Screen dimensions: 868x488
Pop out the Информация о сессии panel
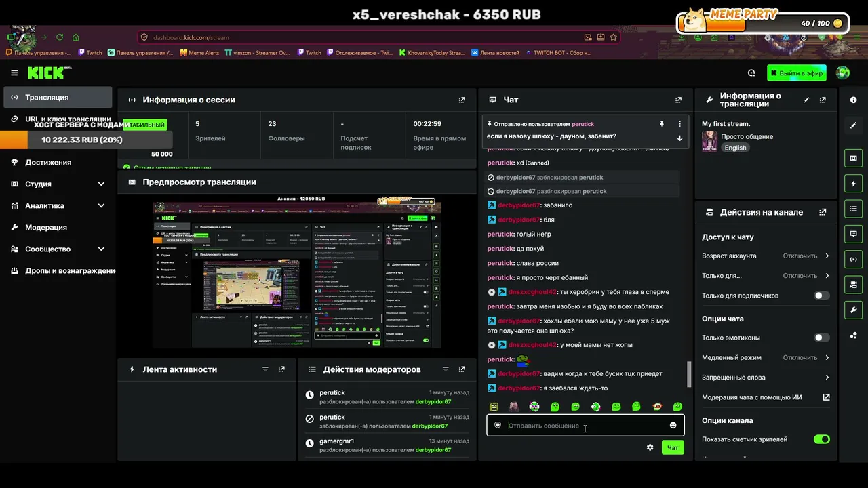tap(462, 100)
